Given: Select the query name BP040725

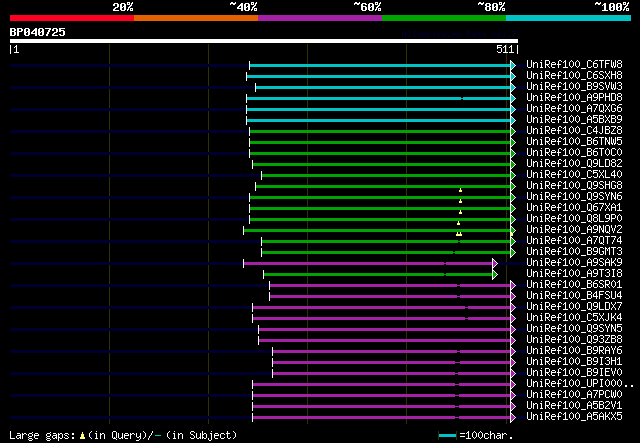Looking at the screenshot, I should point(38,32).
